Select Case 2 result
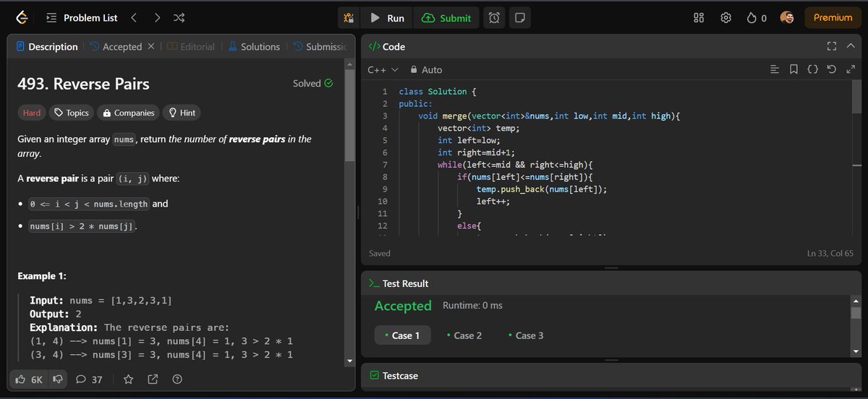This screenshot has width=868, height=399. click(x=464, y=335)
